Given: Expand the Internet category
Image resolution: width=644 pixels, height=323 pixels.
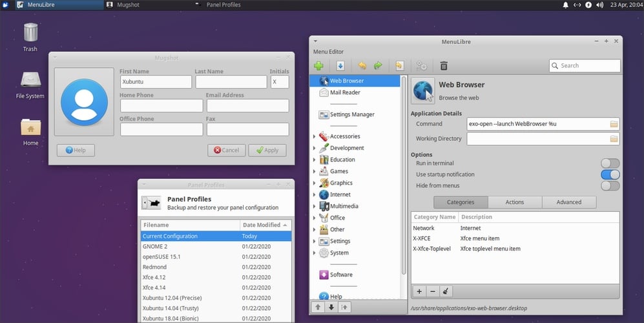Looking at the screenshot, I should click(315, 194).
